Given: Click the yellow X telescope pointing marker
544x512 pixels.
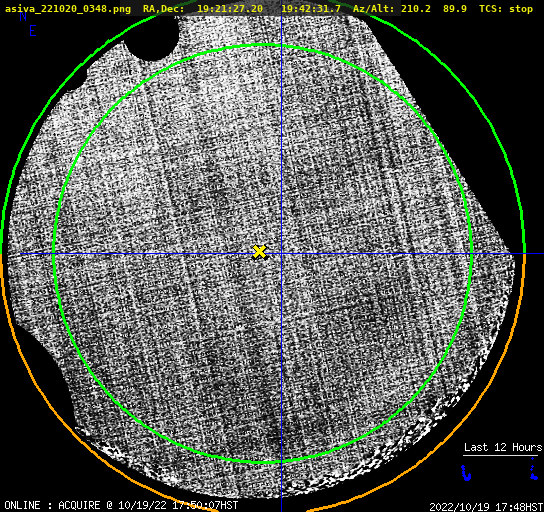Looking at the screenshot, I should (x=259, y=252).
